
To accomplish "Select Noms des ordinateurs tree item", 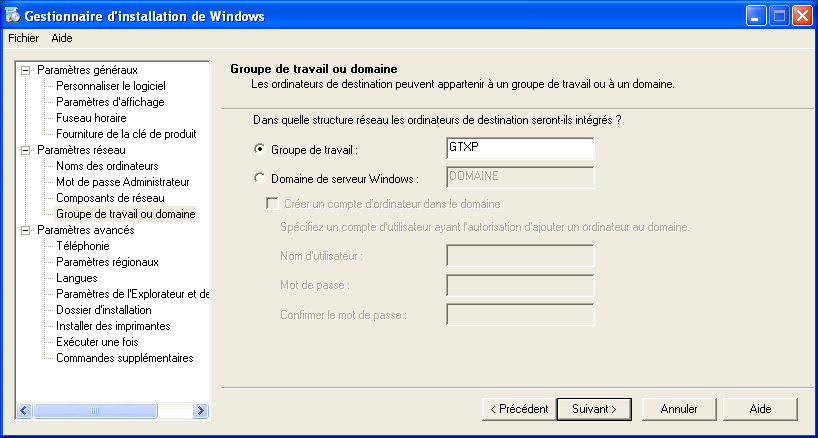I will (x=107, y=166).
